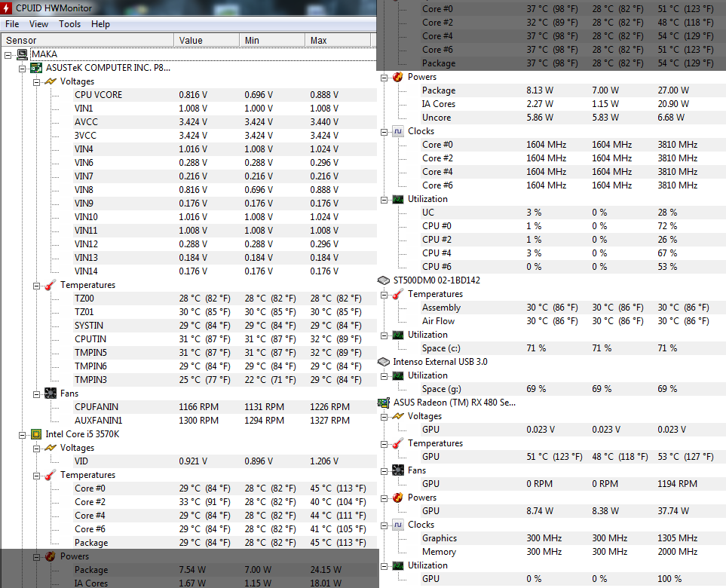Viewport: 726px width, 588px height.
Task: Collapse the Intel Core i5 3570K node
Action: [22, 435]
